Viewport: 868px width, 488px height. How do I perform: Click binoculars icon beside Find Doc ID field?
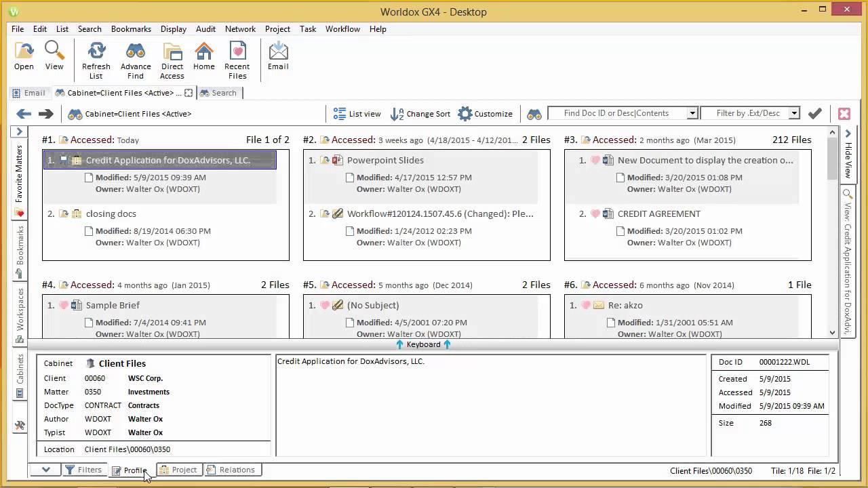click(x=534, y=114)
